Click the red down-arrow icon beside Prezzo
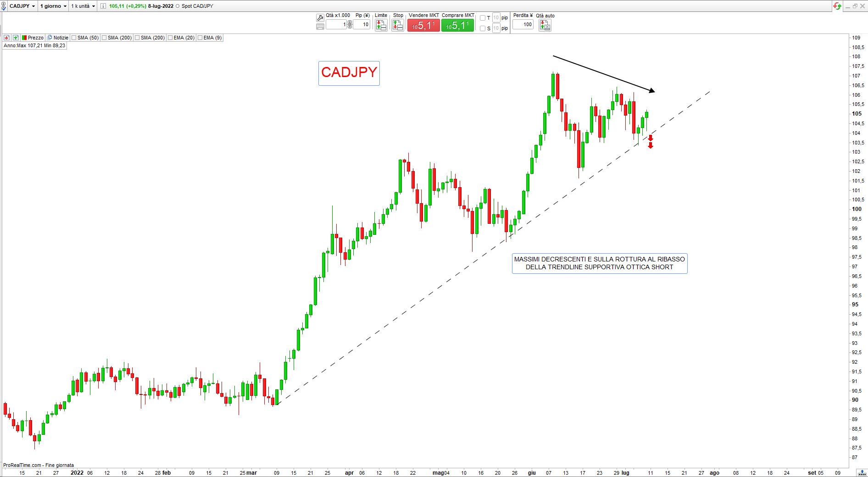 [x=7, y=38]
